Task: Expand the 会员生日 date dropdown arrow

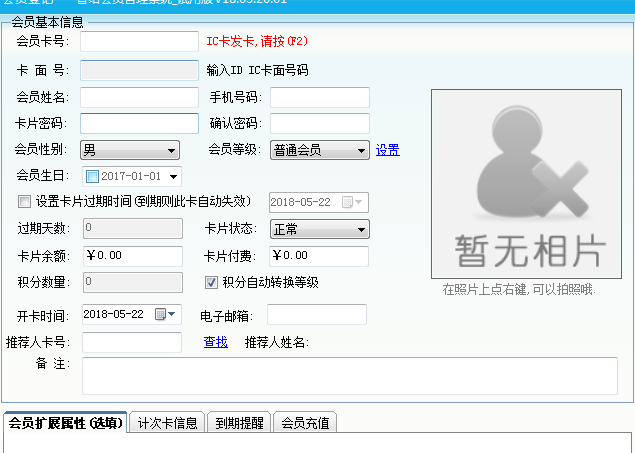Action: pos(173,177)
